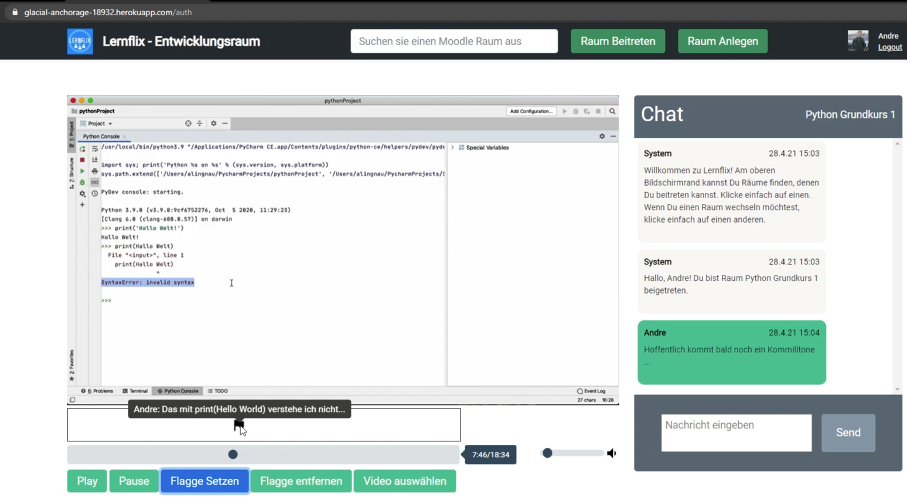Click the Send chat button
908x498 pixels.
click(x=848, y=433)
